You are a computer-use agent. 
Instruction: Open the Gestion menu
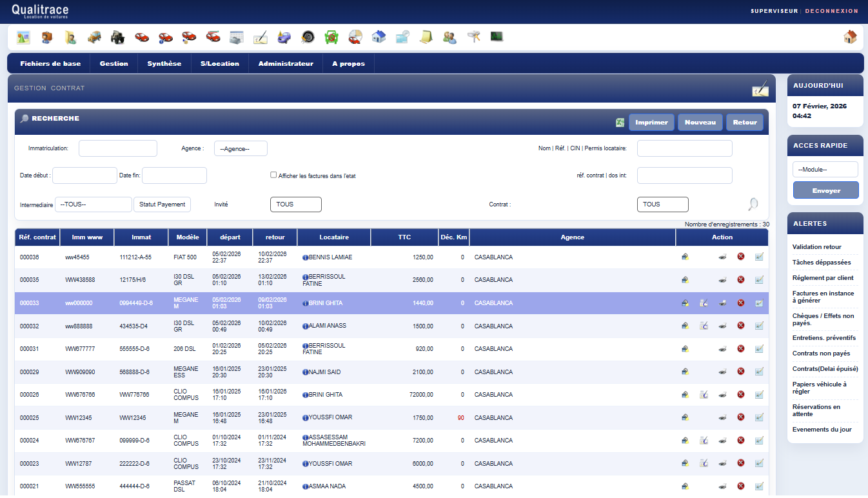[114, 64]
